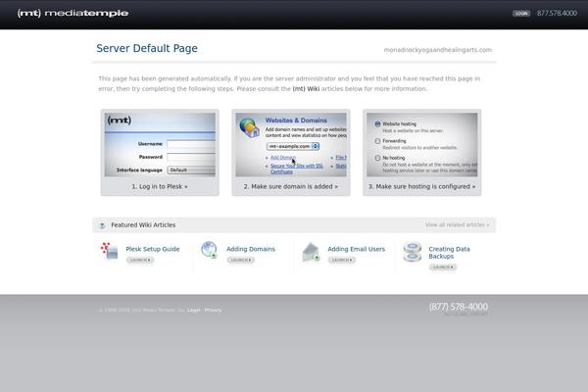Click the (mt) mediatemple logo
Screen dimensions: 588x392
73,13
